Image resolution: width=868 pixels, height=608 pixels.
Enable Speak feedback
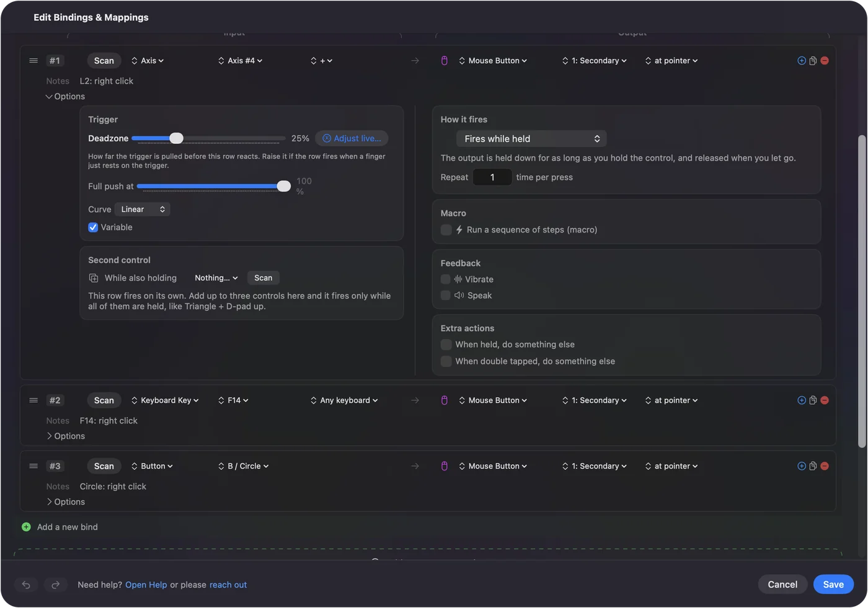(x=445, y=296)
